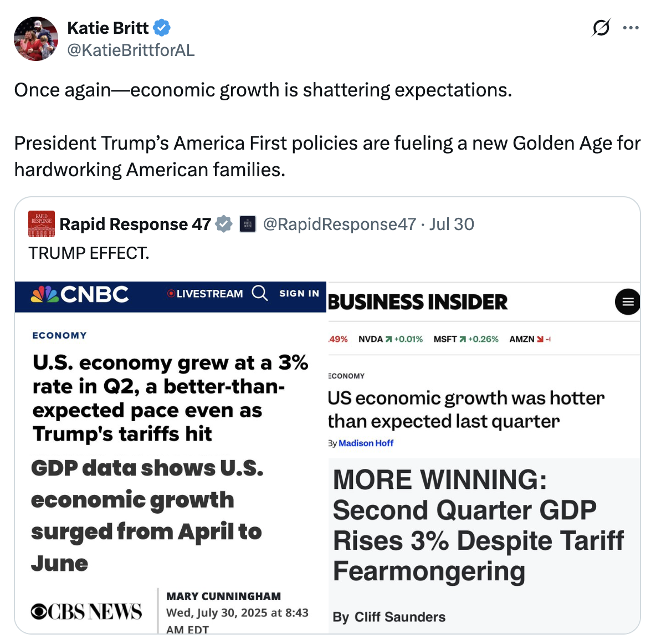Click the CNBC search magnifier icon
Viewport: 656px width, 644px height.
click(x=259, y=293)
